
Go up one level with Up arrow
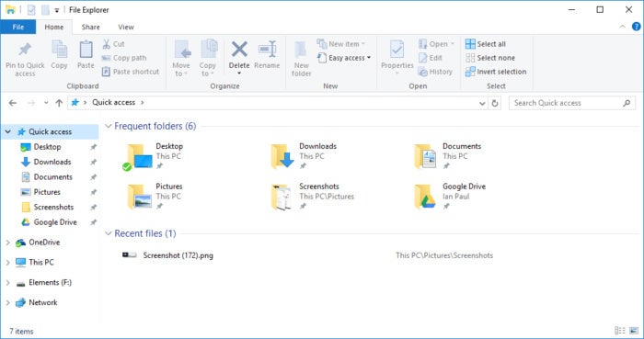pyautogui.click(x=59, y=103)
